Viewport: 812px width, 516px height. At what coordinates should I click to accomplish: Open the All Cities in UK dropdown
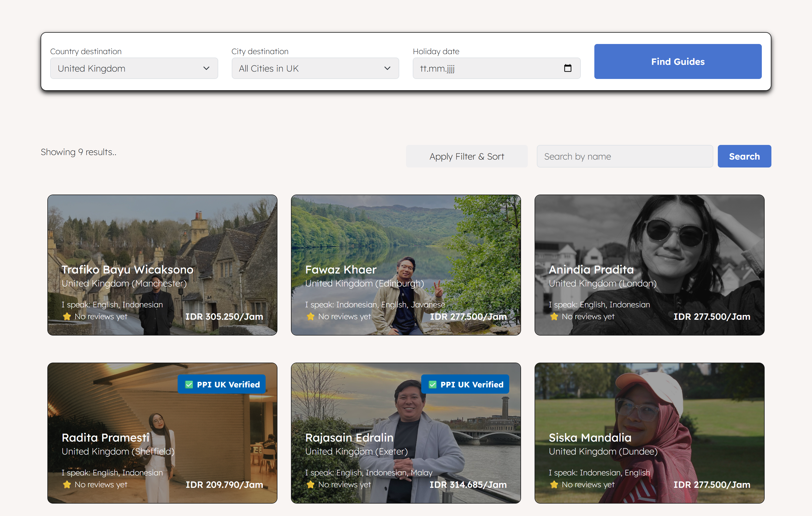315,68
